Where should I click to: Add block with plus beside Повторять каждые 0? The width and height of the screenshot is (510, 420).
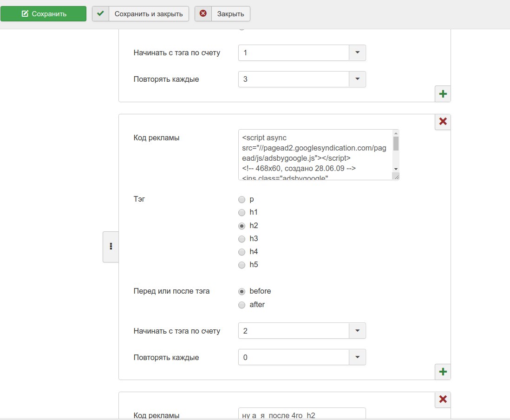coord(443,372)
